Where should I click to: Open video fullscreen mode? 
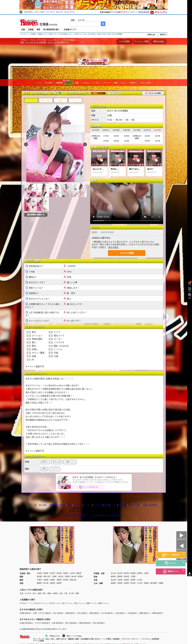152,217
